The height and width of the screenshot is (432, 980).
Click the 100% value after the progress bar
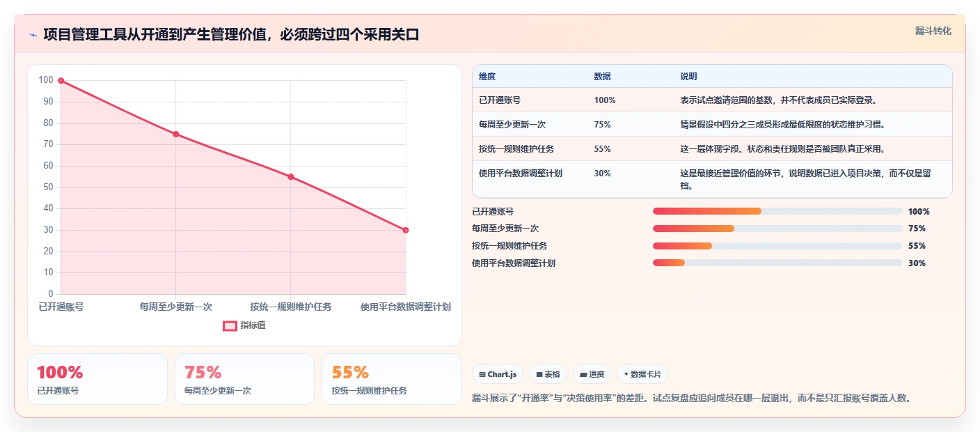tap(919, 211)
